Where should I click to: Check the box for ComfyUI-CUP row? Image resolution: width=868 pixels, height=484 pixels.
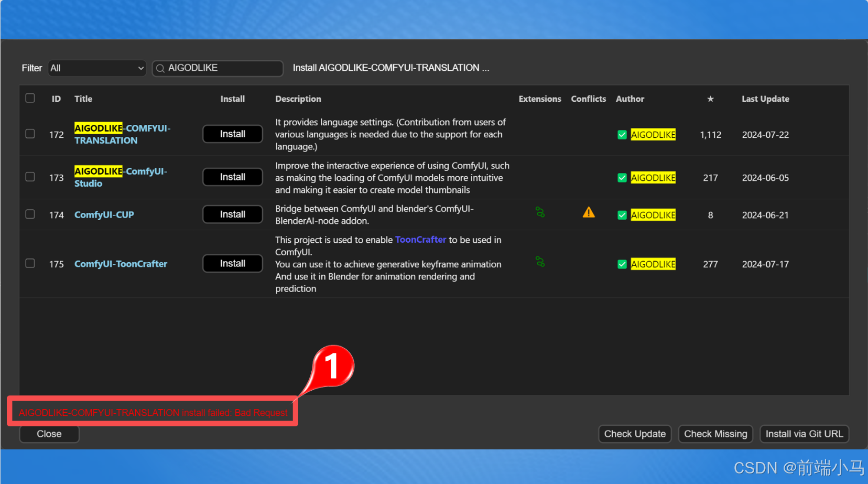tap(30, 214)
